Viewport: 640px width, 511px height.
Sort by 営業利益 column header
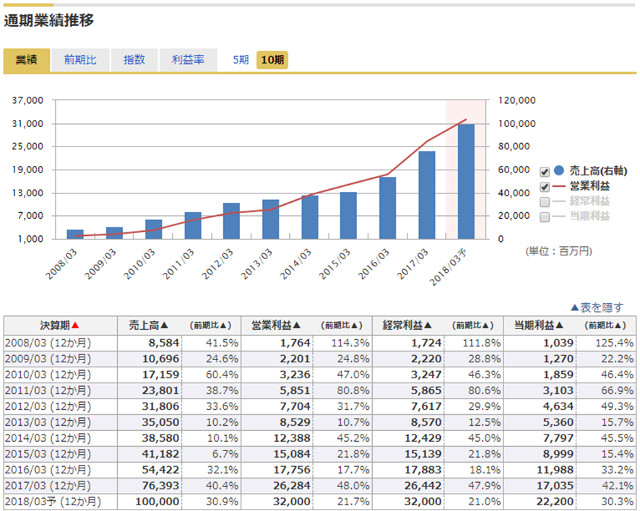pos(276,325)
